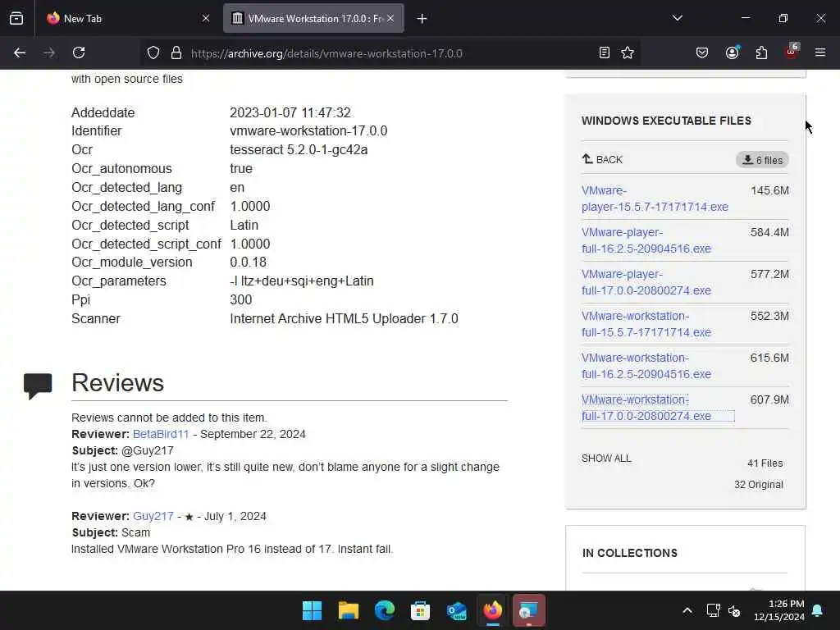Click BACK in executable files list

coord(602,160)
